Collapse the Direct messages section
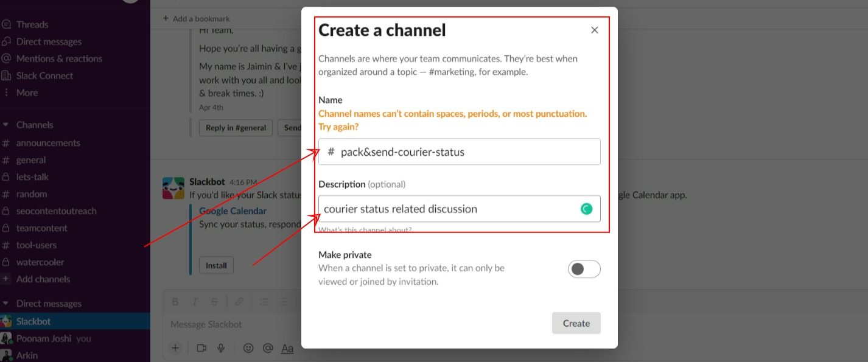Image resolution: width=868 pixels, height=362 pixels. click(x=5, y=304)
